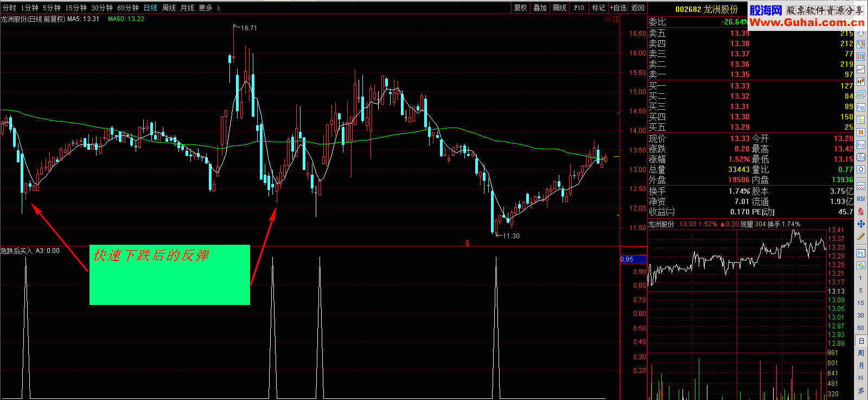
Task: Select 60 minute period in sidebar
Action: [x=860, y=328]
